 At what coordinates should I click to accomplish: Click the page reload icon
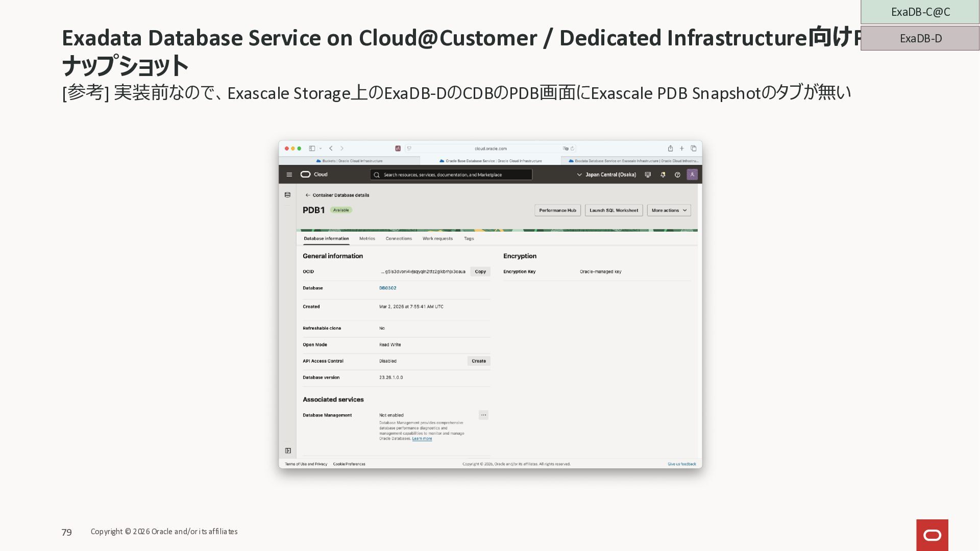tap(572, 148)
